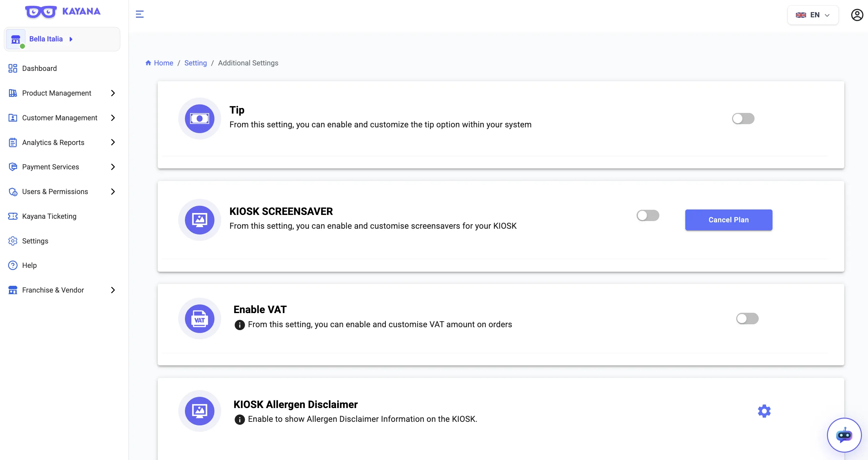
Task: Click info icon beside Allergen Disclaimer description
Action: (x=239, y=419)
